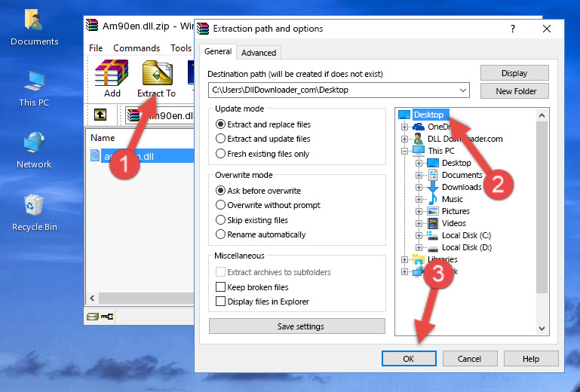This screenshot has width=580, height=392.
Task: Select Skip existing files
Action: click(252, 219)
